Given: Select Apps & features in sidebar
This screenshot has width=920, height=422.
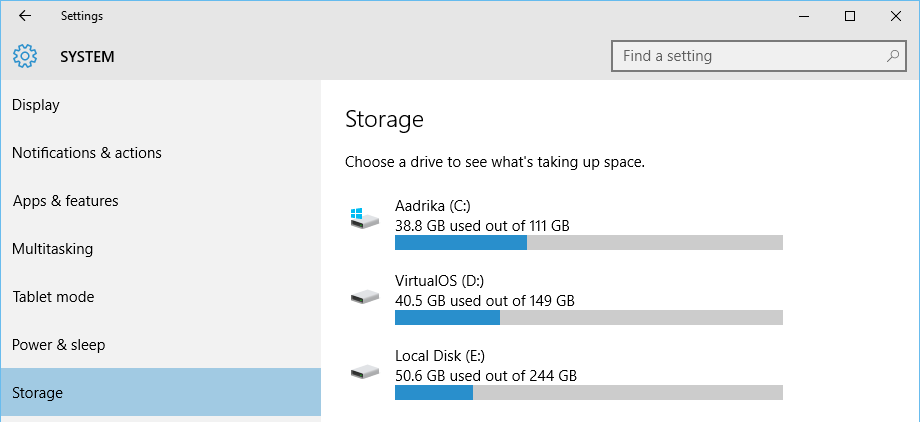Looking at the screenshot, I should pos(161,201).
